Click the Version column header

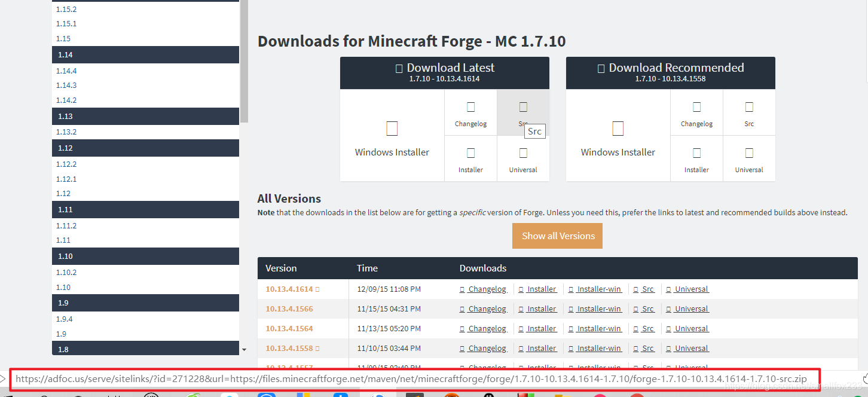click(281, 268)
